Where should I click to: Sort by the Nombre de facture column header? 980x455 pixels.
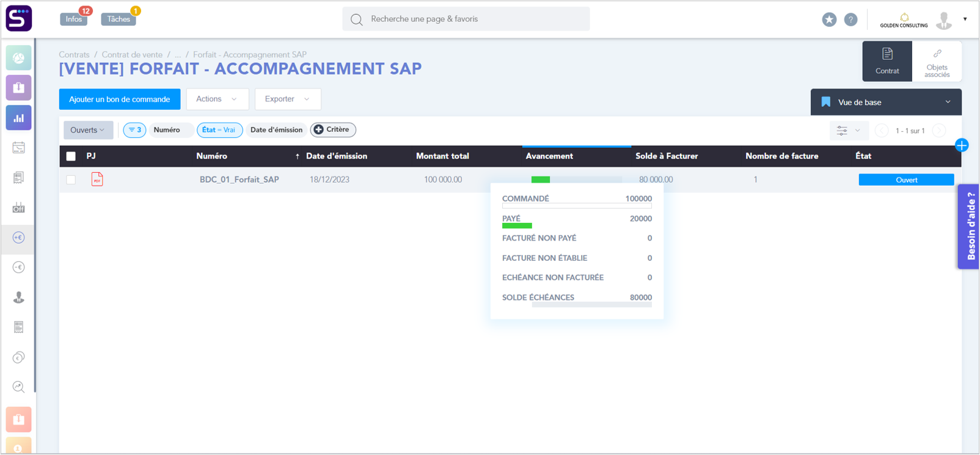click(781, 156)
